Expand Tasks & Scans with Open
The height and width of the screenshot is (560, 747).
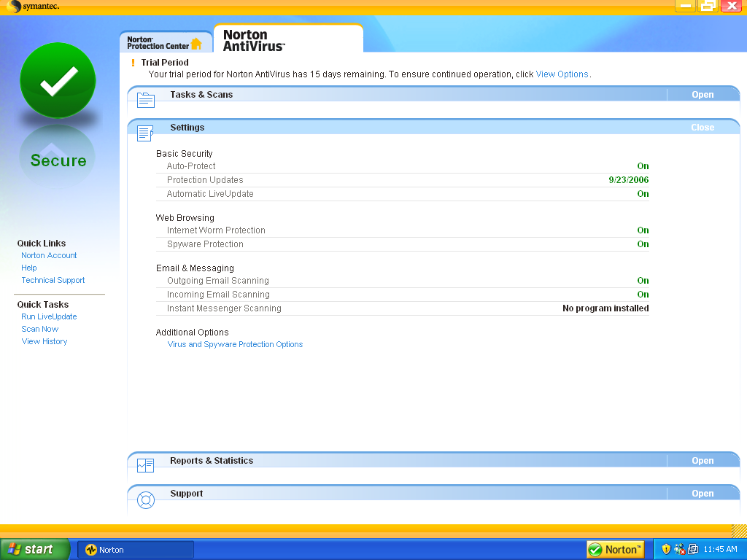(x=703, y=95)
